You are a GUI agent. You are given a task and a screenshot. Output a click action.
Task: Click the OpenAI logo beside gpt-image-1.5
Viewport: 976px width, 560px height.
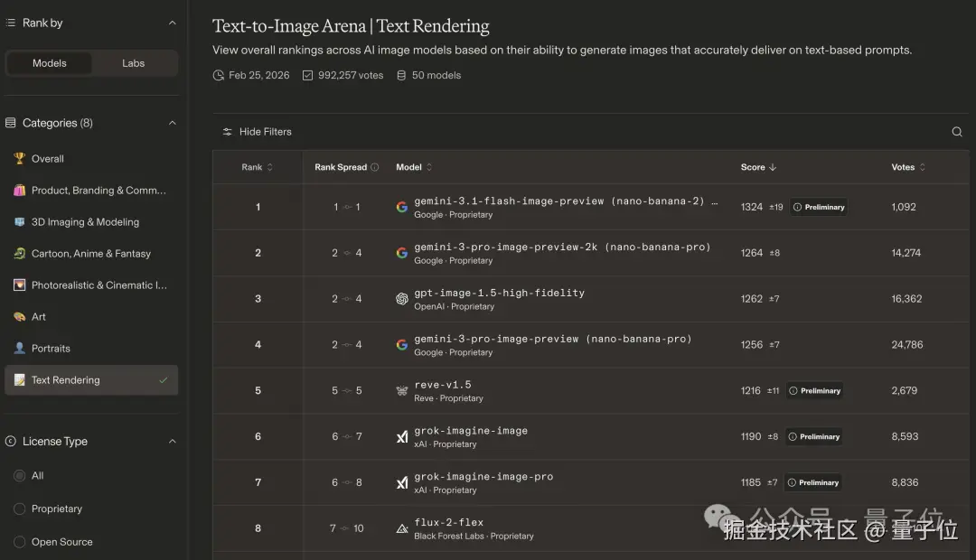click(402, 299)
